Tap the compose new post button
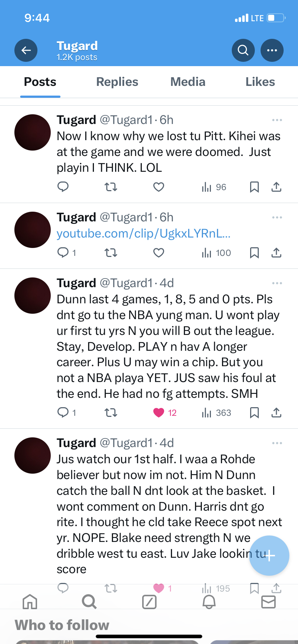298x644 pixels. 269,556
